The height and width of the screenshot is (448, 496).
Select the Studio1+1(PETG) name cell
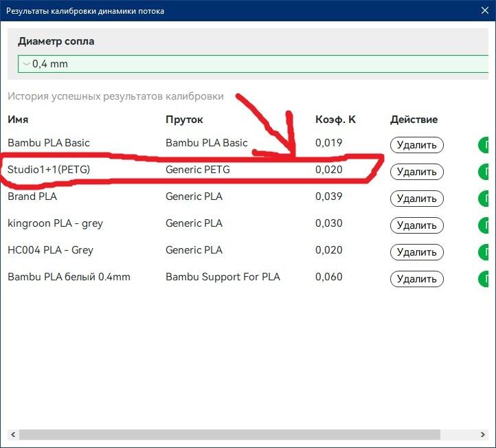[49, 170]
